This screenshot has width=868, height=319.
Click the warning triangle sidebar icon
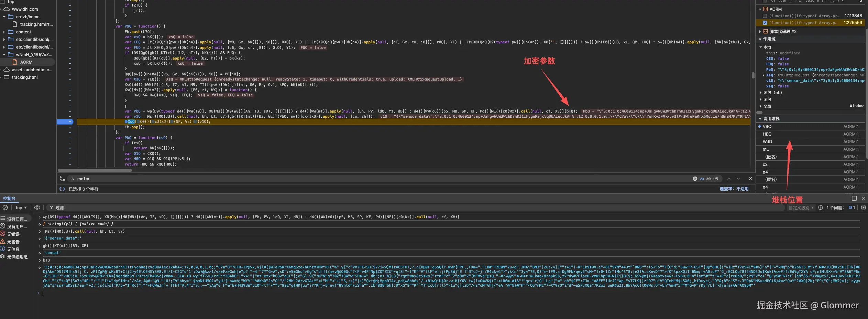(3, 241)
